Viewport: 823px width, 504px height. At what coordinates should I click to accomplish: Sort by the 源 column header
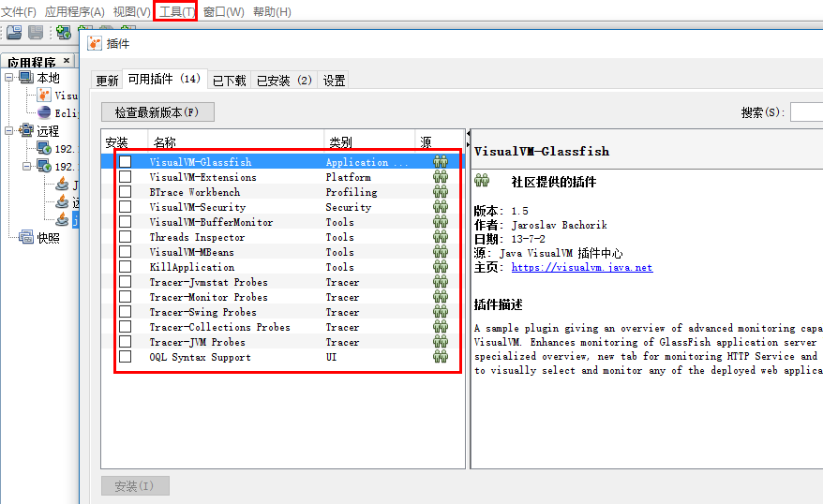click(x=440, y=141)
